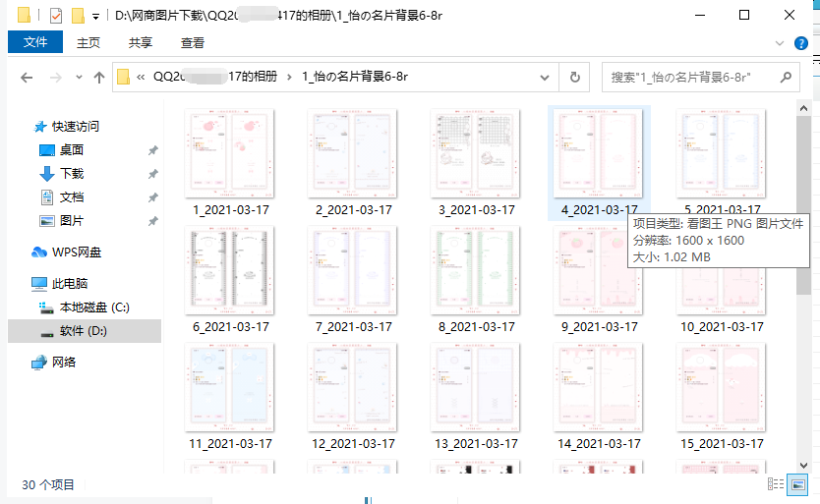
Task: Click the pin icon beside 下载
Action: click(x=152, y=174)
